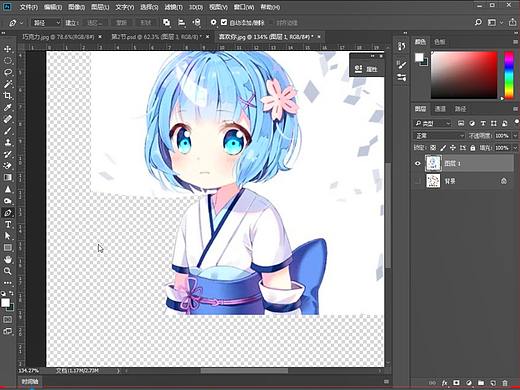This screenshot has width=520, height=390.
Task: Toggle type layer filter T icon
Action: 483,123
